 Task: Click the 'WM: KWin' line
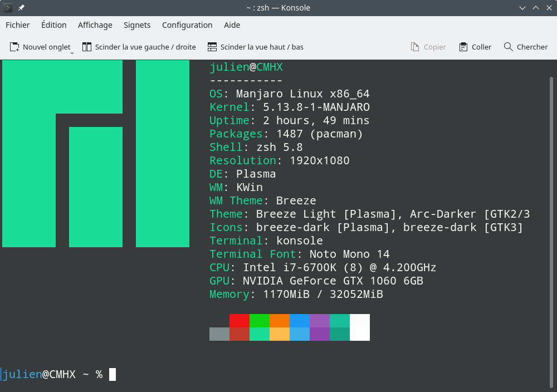click(236, 187)
